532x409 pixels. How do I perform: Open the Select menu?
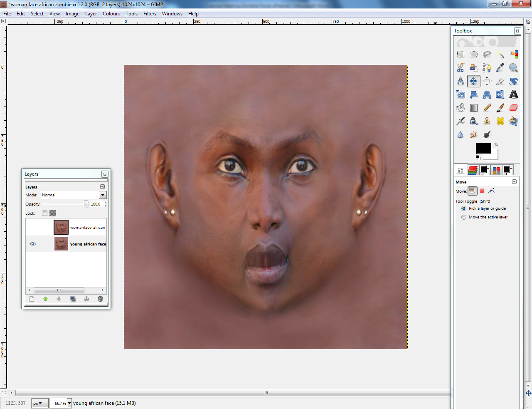[x=37, y=14]
